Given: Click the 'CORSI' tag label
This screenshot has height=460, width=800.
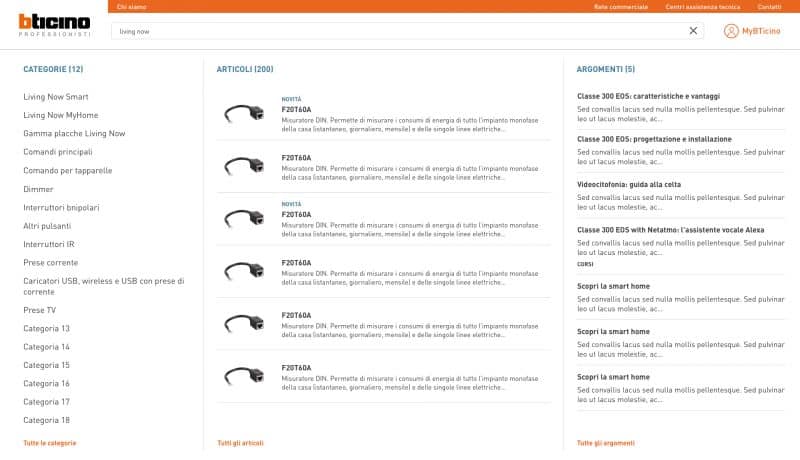Looking at the screenshot, I should click(x=585, y=264).
